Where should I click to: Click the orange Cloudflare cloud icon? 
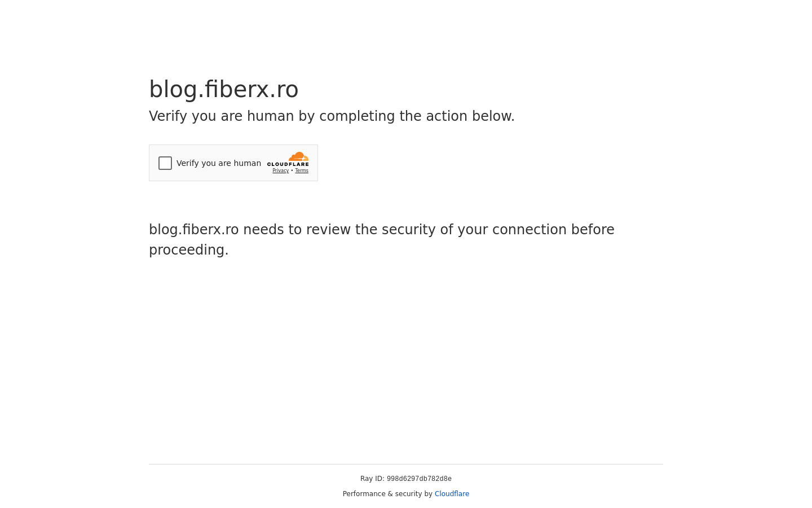[298, 156]
